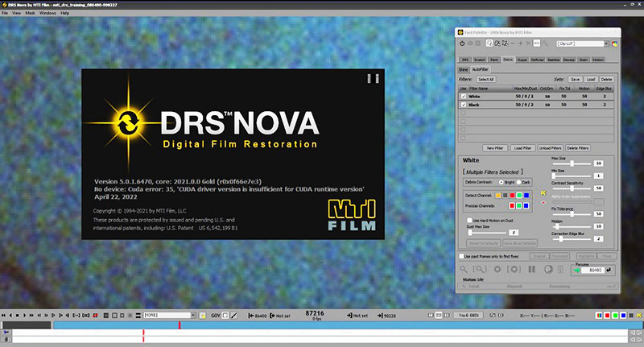This screenshot has height=347, width=644.
Task: Click the power icon in Tool Palette toolbar
Action: click(x=462, y=43)
